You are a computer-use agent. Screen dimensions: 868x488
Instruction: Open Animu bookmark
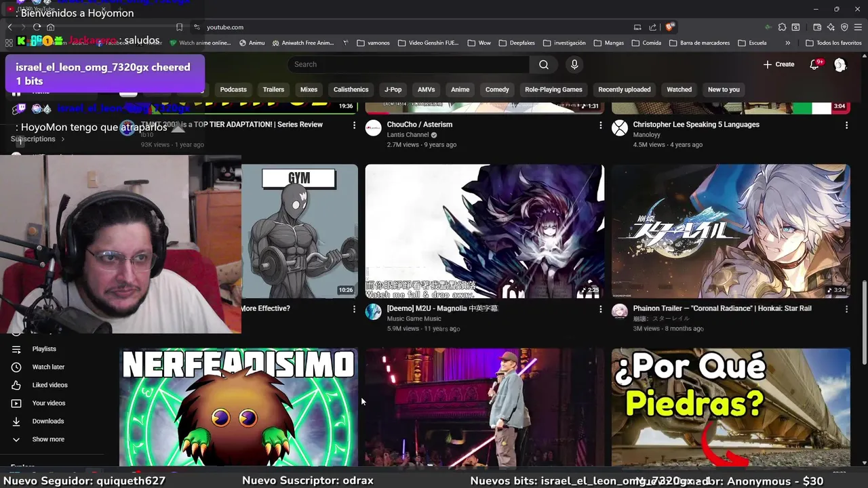coord(252,43)
